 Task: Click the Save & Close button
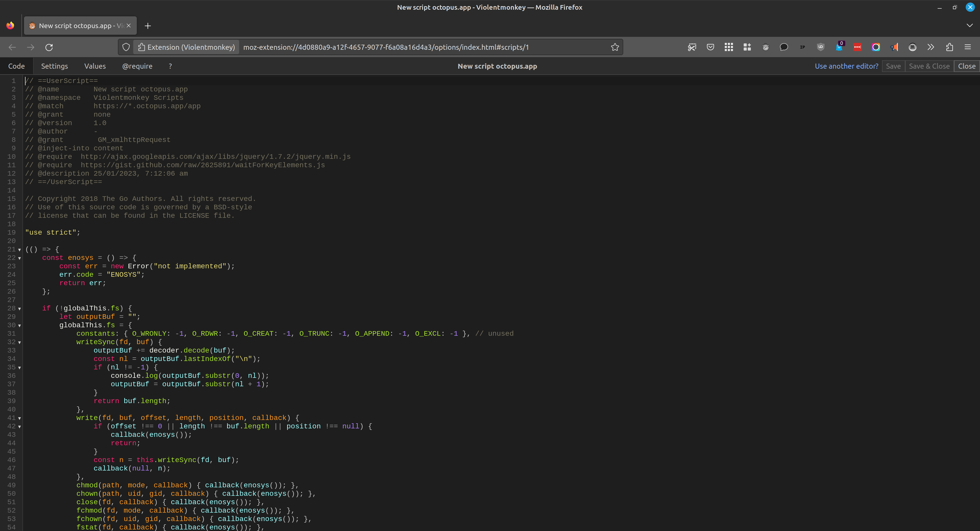(x=929, y=66)
